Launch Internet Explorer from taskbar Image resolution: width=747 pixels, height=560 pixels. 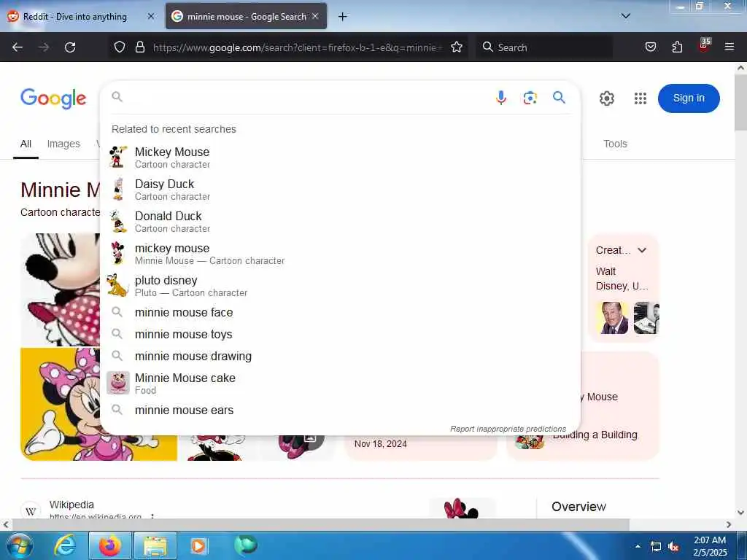[x=64, y=546]
